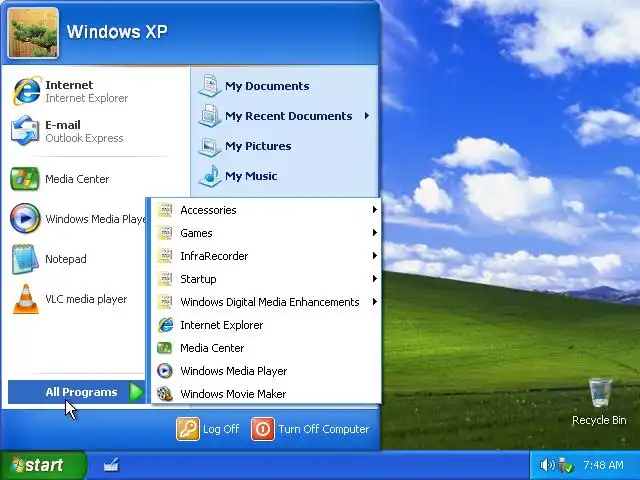
Task: Select the InfraRecorder menu entry
Action: tap(266, 256)
